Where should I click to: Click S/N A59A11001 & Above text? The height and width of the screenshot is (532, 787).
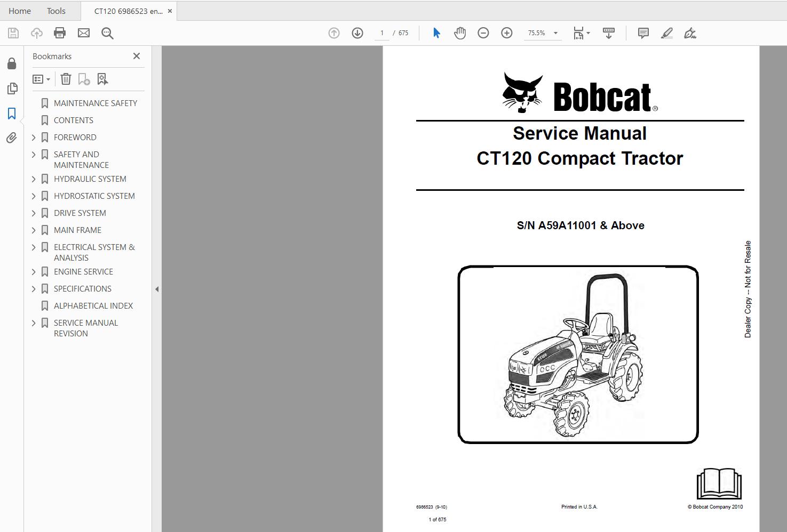(581, 225)
